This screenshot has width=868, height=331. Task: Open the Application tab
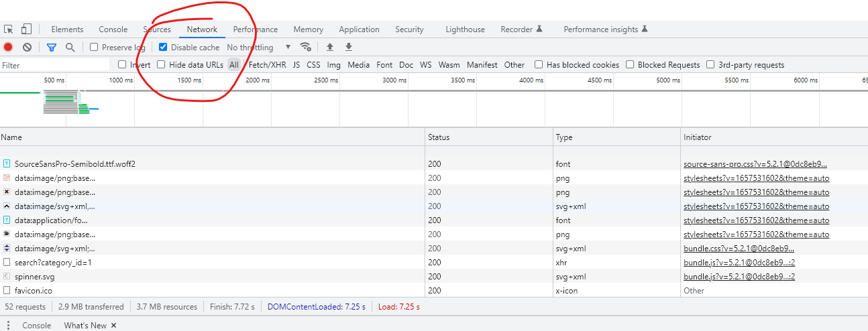[360, 29]
